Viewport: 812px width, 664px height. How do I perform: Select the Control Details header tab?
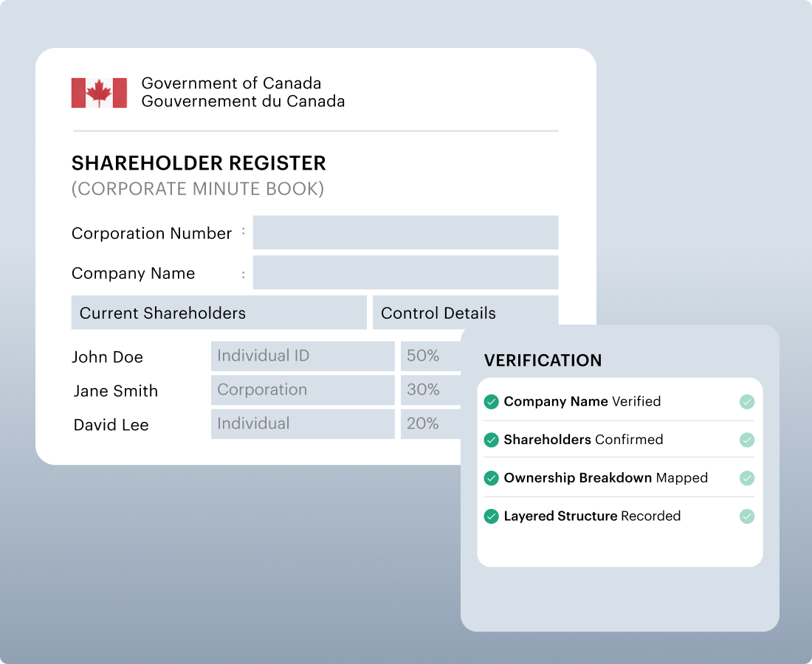(x=465, y=313)
